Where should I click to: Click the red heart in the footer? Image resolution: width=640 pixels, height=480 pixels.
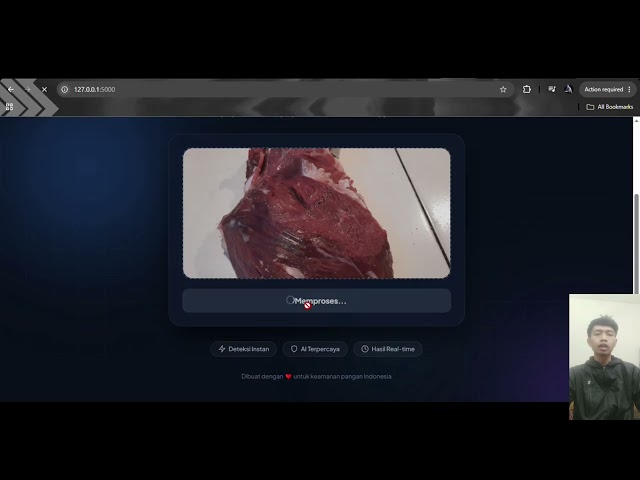tap(288, 376)
